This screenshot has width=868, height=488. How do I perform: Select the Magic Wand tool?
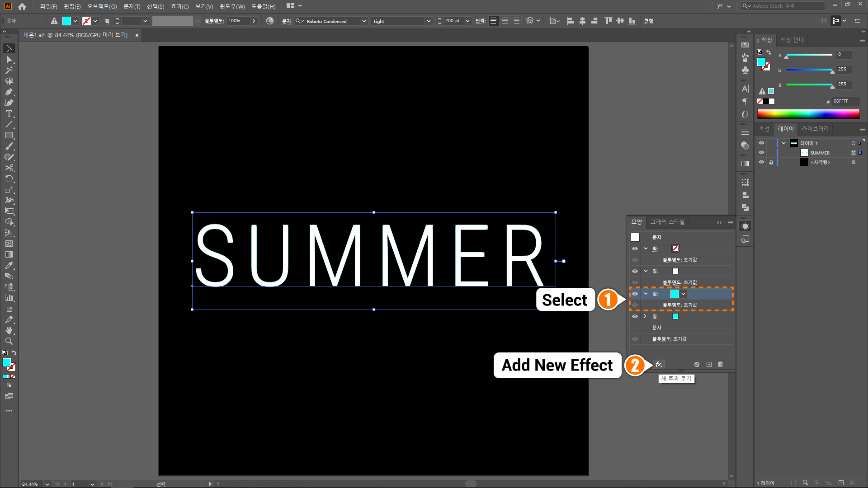[9, 70]
